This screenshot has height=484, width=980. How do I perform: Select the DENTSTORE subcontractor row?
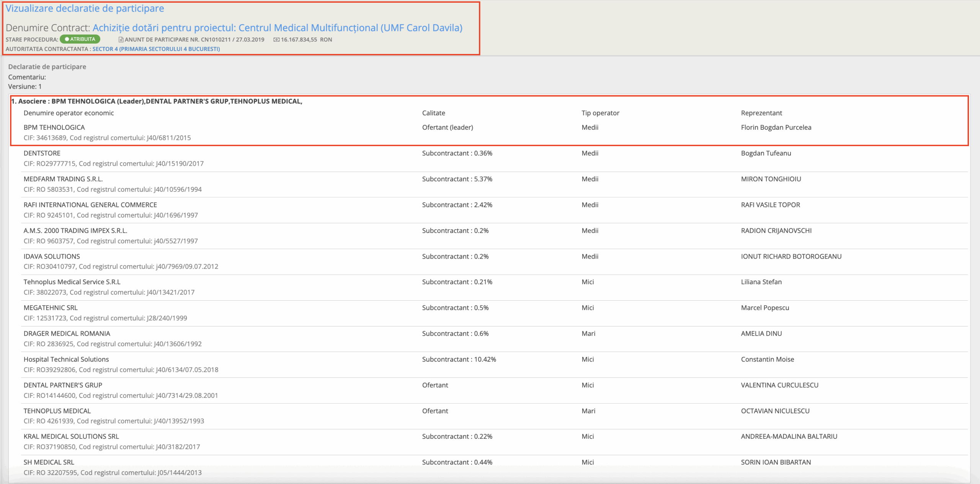click(42, 153)
